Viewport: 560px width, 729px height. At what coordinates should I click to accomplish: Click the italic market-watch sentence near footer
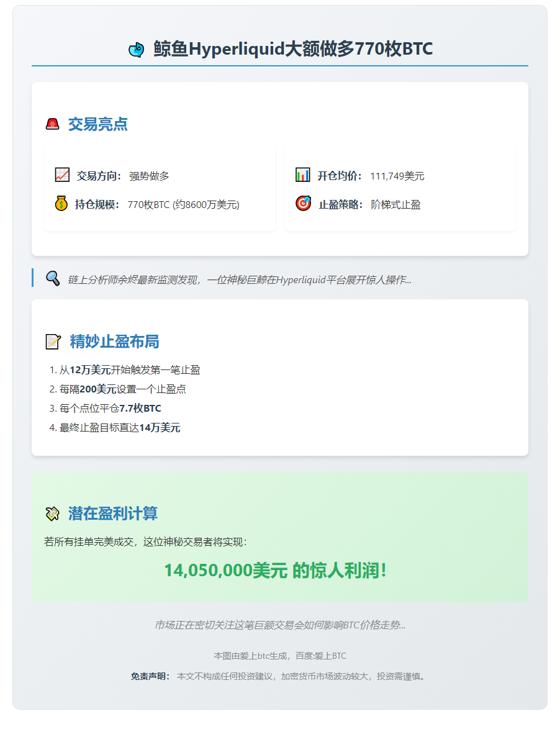click(x=279, y=627)
